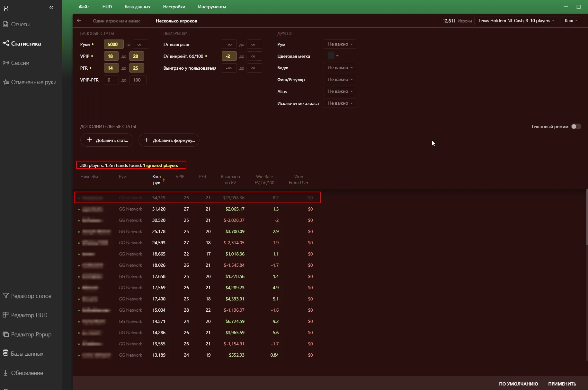Screen dimensions: 588x390
Task: Collapse the sidebar with the double chevron
Action: pos(51,7)
